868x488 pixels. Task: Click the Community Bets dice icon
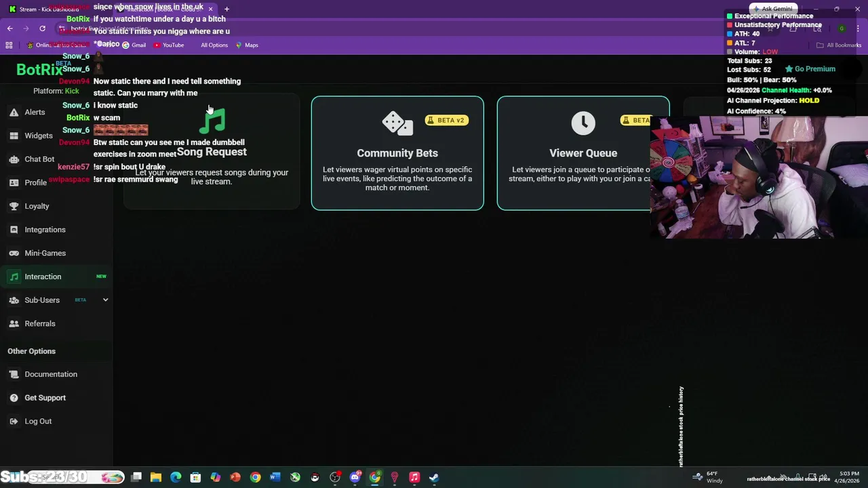(397, 123)
